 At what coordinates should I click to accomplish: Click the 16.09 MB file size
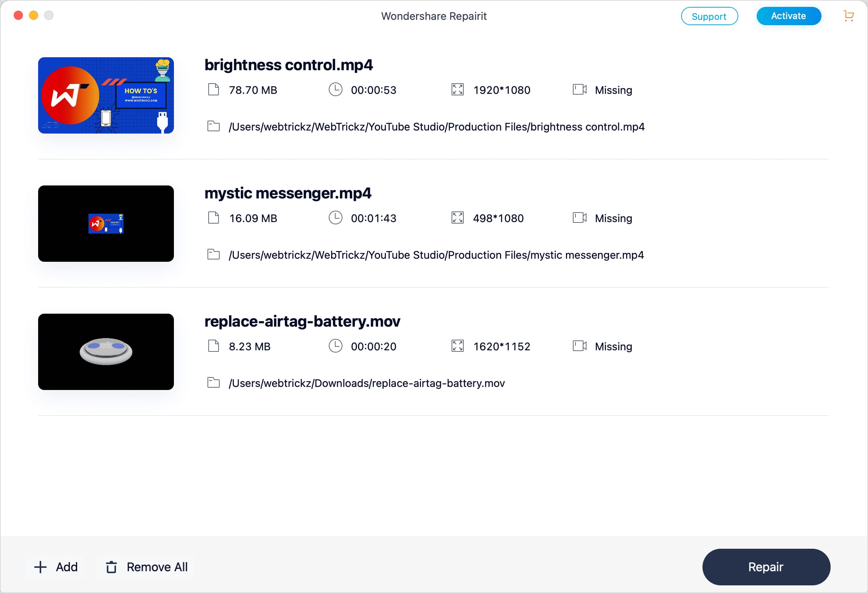click(253, 218)
